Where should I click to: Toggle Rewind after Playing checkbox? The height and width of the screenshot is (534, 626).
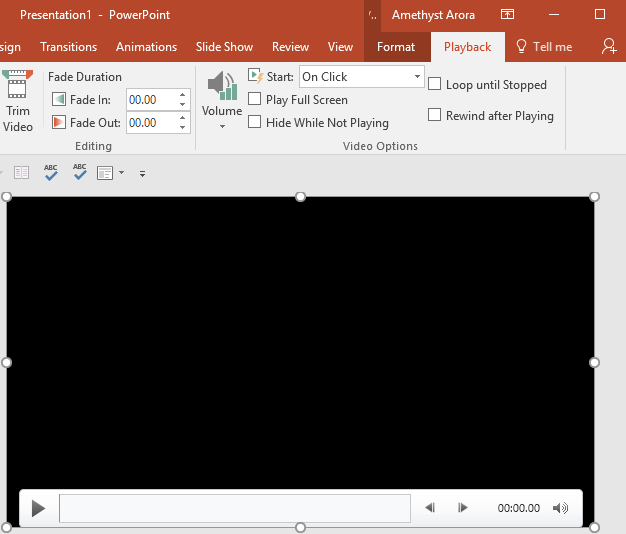[434, 115]
